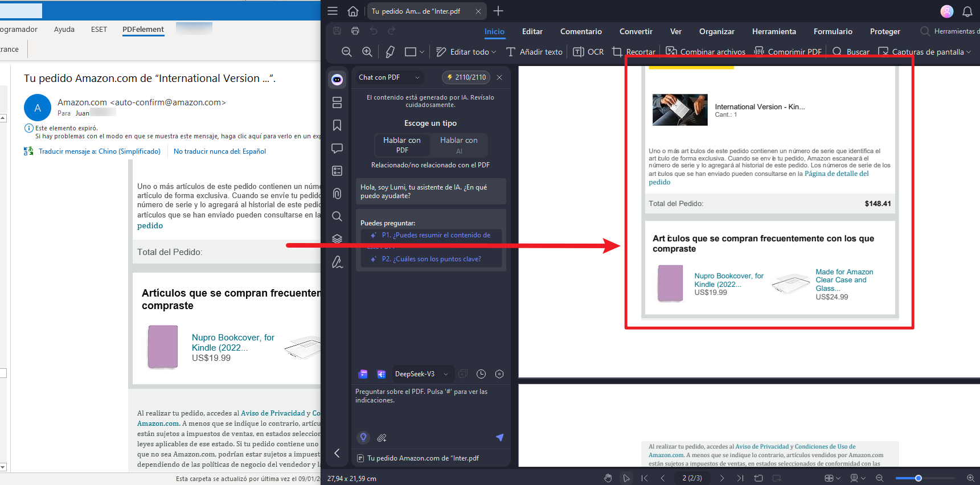The width and height of the screenshot is (980, 485).
Task: Go to the previous page
Action: pyautogui.click(x=663, y=478)
